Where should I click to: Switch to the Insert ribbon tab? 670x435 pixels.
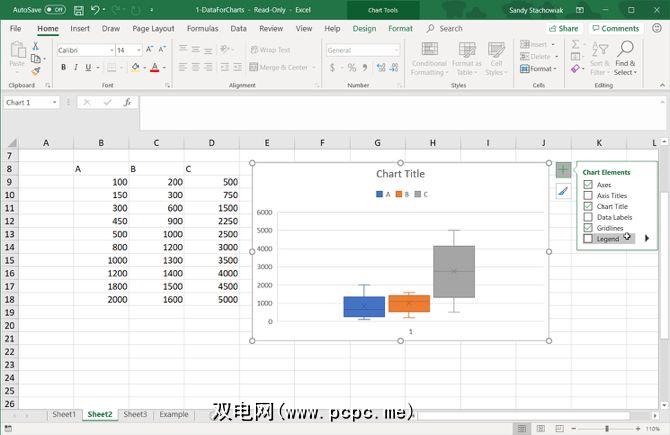(80, 28)
